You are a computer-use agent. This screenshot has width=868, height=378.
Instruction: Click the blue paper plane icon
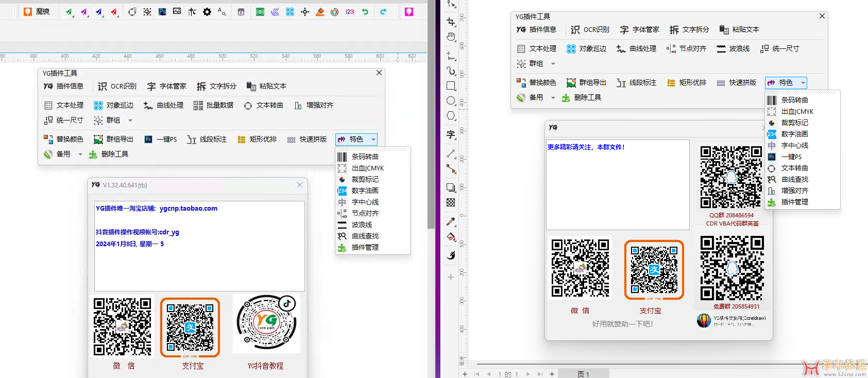99,12
